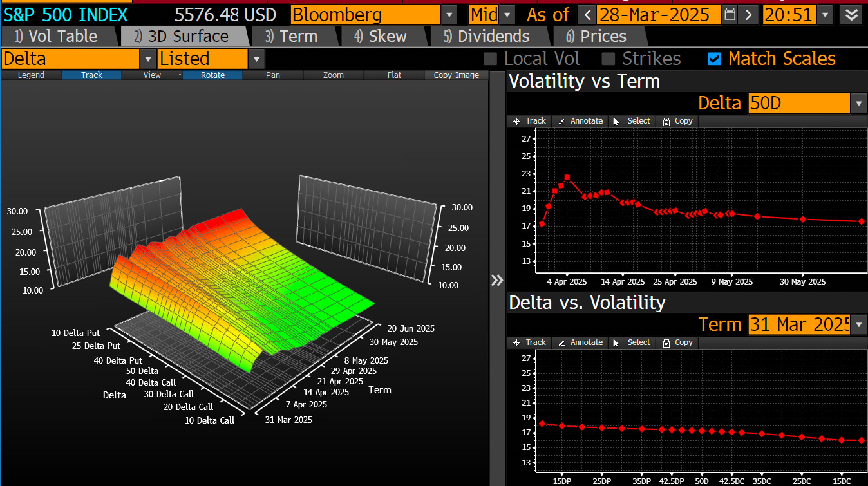Image resolution: width=868 pixels, height=486 pixels.
Task: Open the Vol Table tab
Action: [x=59, y=36]
